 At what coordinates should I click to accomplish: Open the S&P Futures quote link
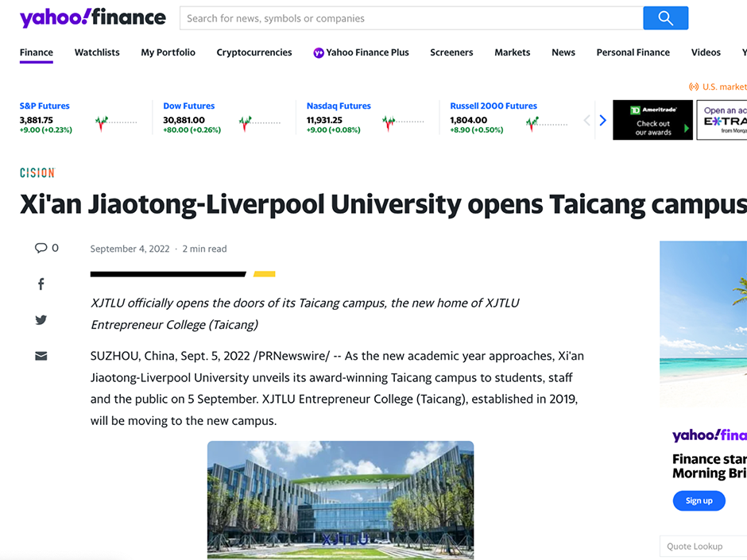[45, 106]
